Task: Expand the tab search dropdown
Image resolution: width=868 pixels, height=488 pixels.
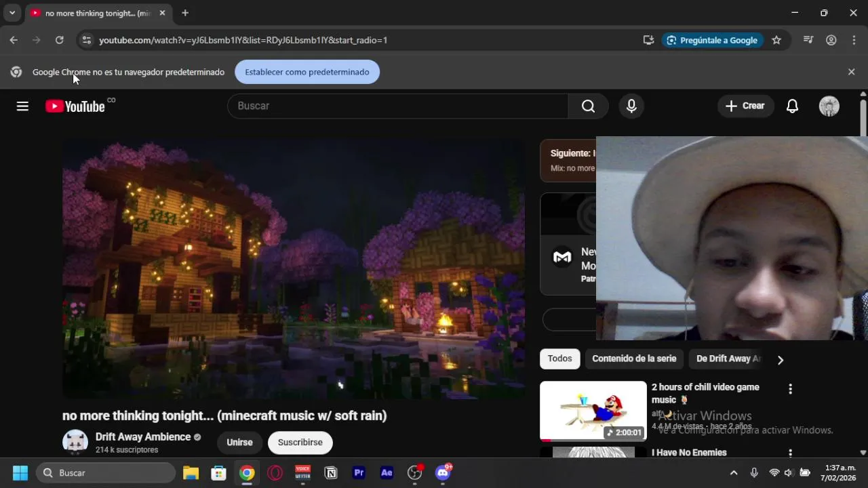Action: (12, 13)
